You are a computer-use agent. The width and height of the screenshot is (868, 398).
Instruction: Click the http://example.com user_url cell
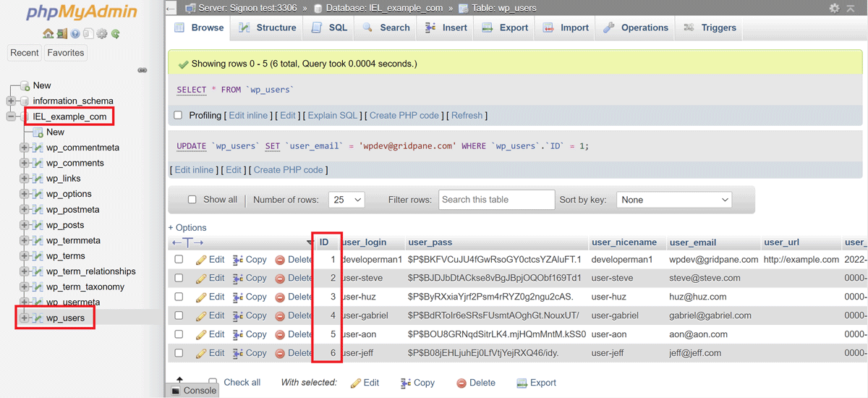801,259
